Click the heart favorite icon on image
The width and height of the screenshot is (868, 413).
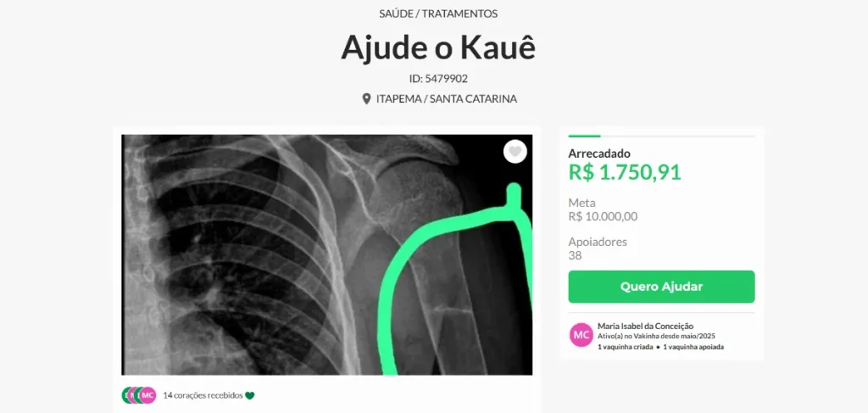point(515,152)
